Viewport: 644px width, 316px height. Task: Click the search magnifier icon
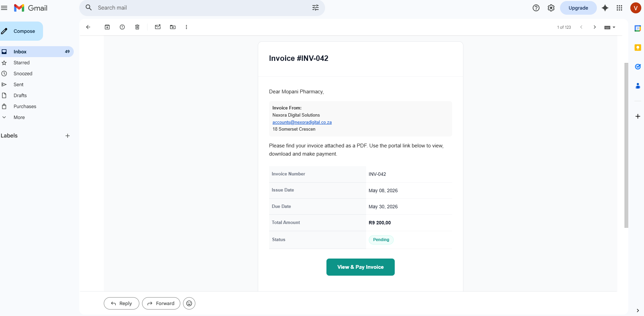point(89,8)
